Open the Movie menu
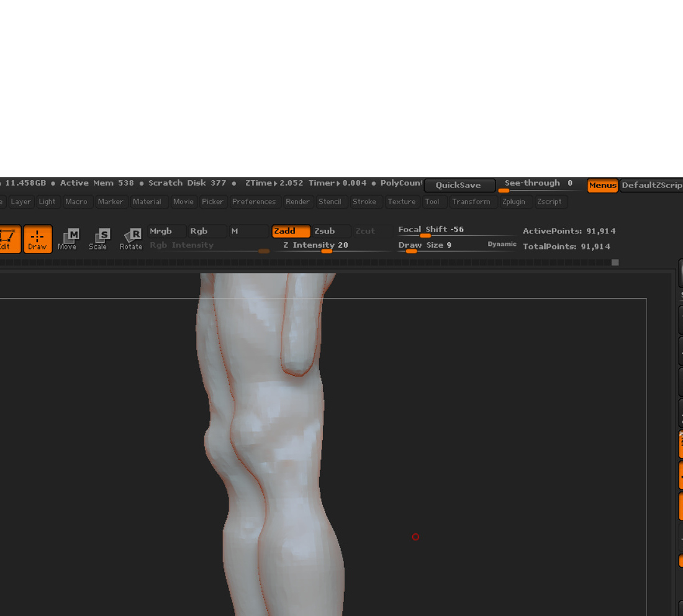 coord(183,202)
